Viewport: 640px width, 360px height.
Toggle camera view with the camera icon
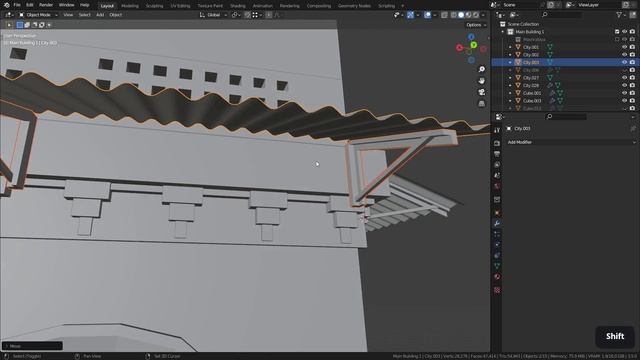tap(482, 92)
